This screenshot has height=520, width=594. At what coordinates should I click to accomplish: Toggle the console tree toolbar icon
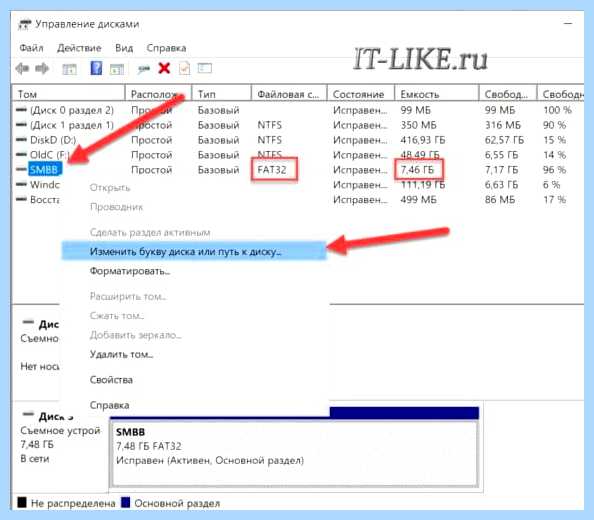click(x=69, y=69)
